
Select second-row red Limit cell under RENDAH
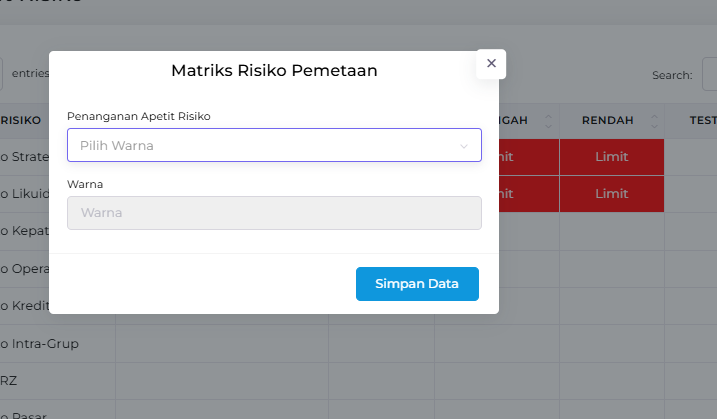(611, 193)
